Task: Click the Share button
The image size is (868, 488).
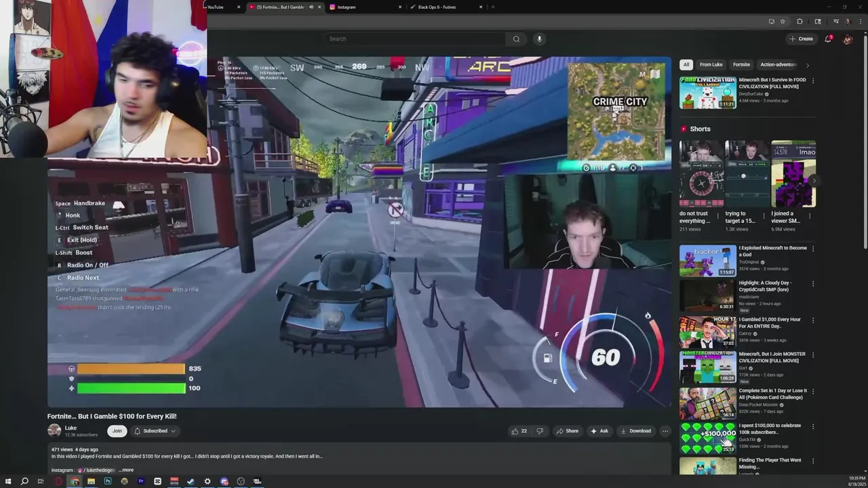Action: (567, 431)
